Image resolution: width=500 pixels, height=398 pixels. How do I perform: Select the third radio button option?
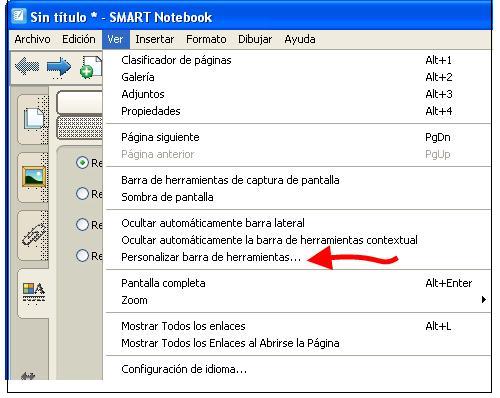(82, 224)
